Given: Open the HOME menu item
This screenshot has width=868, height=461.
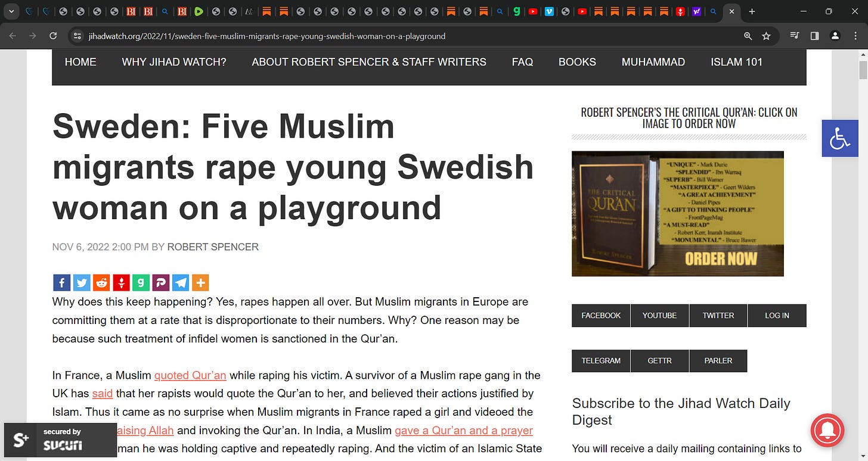Looking at the screenshot, I should tap(80, 62).
